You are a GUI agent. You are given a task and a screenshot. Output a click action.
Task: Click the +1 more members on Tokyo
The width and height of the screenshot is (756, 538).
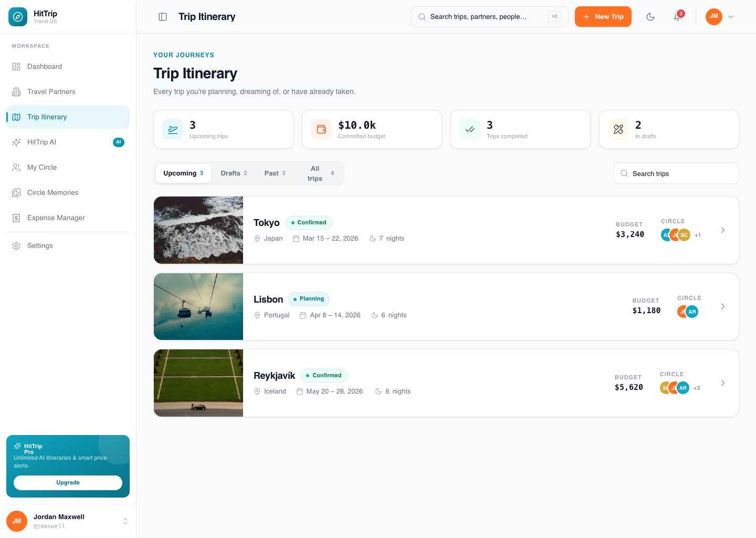(x=698, y=235)
